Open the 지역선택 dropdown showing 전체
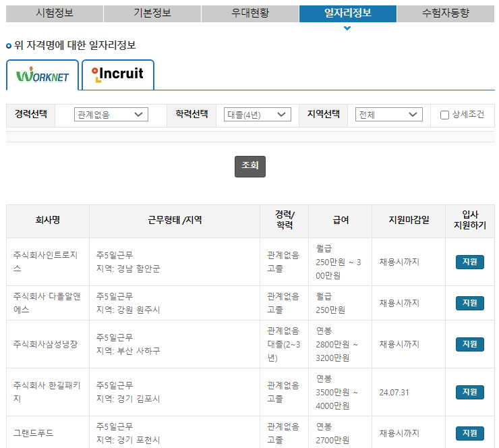Image resolution: width=499 pixels, height=448 pixels. tap(388, 115)
